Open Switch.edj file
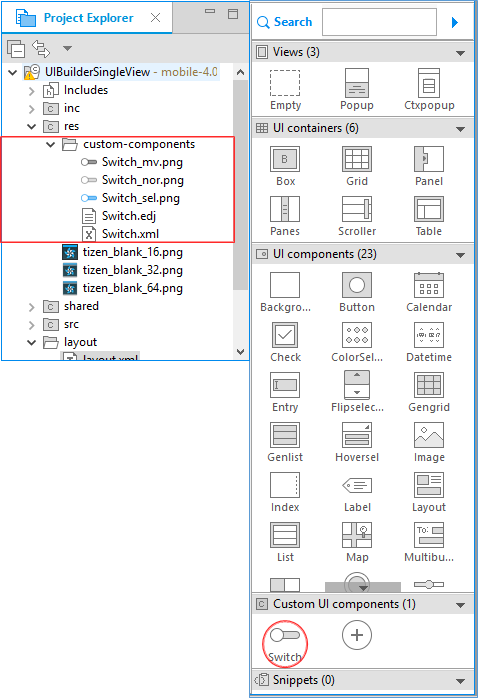 [x=119, y=216]
